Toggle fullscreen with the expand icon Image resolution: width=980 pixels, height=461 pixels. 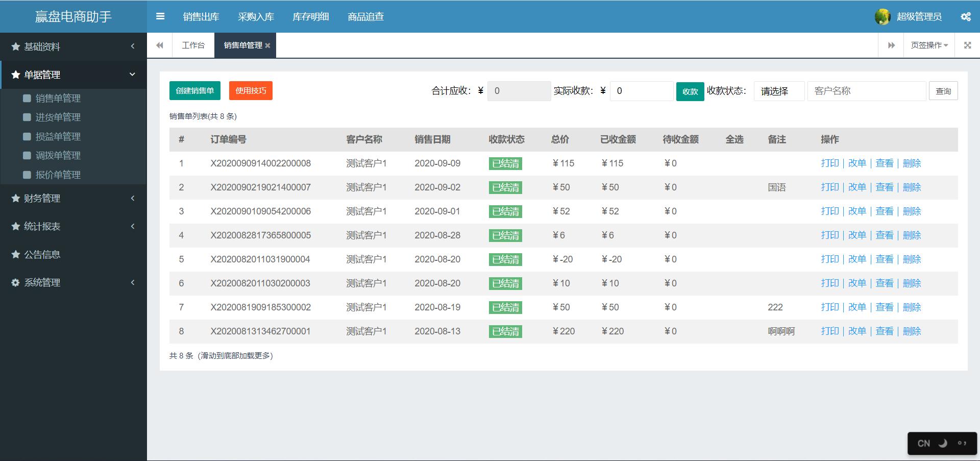[x=967, y=45]
